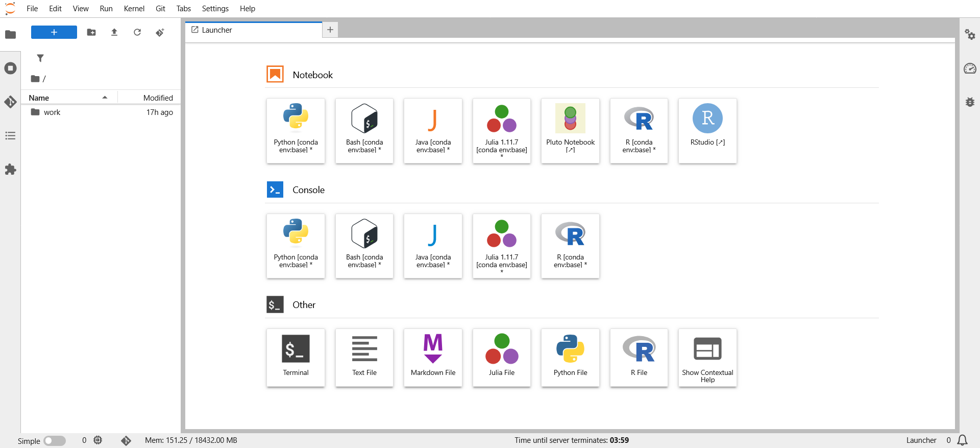Open the Running Terminals and Kernels panel
This screenshot has width=980, height=448.
(10, 68)
